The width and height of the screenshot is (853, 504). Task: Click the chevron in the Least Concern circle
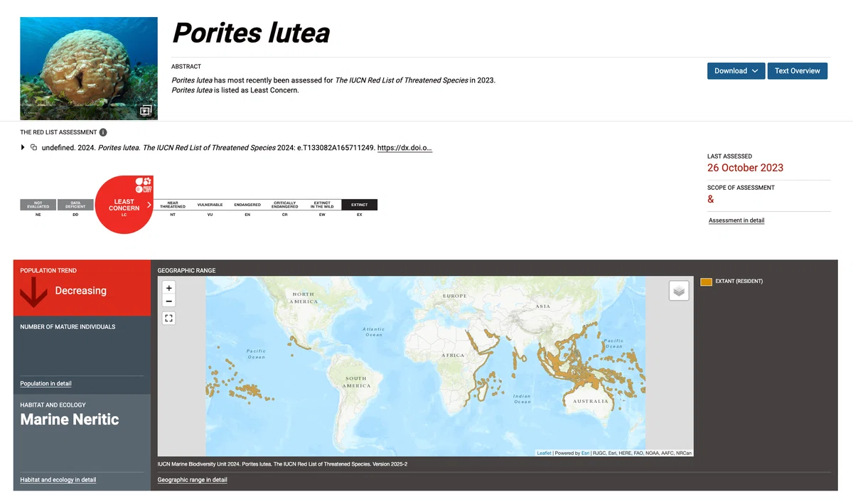tap(149, 205)
